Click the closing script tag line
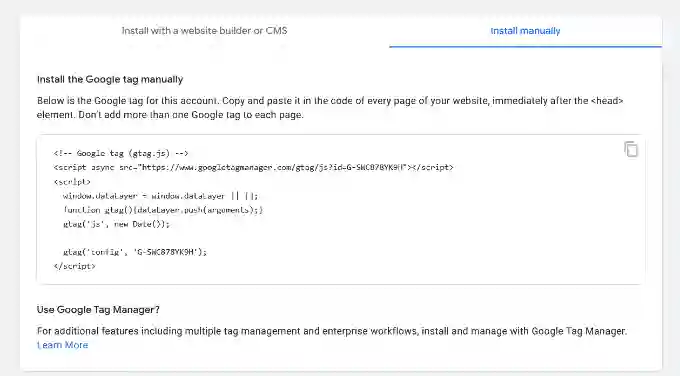 tap(75, 266)
